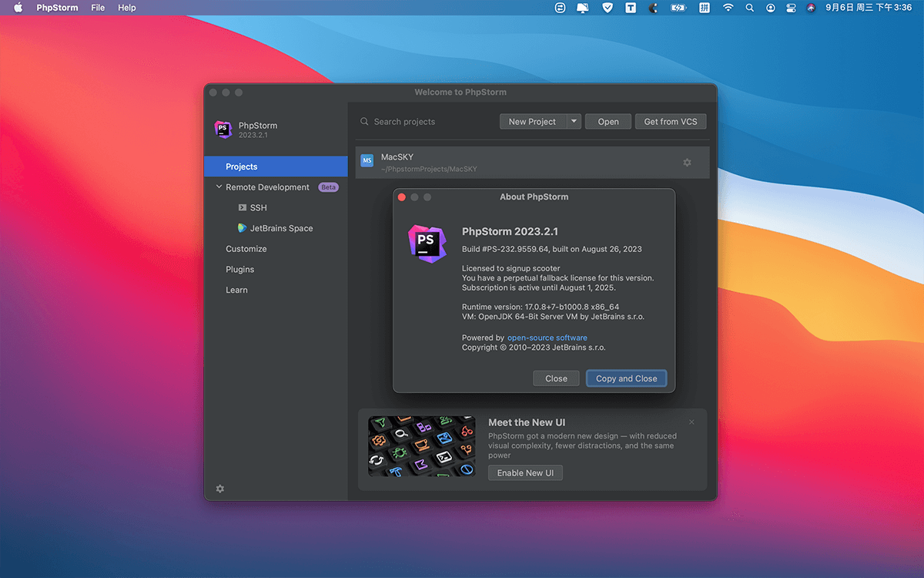
Task: Open the MacSKY project row
Action: pos(532,163)
